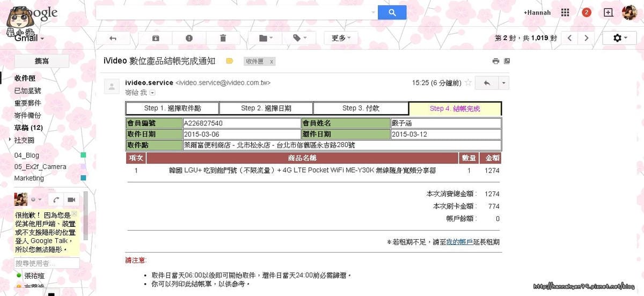Archive this email with the archive icon
The width and height of the screenshot is (644, 296).
click(x=156, y=38)
